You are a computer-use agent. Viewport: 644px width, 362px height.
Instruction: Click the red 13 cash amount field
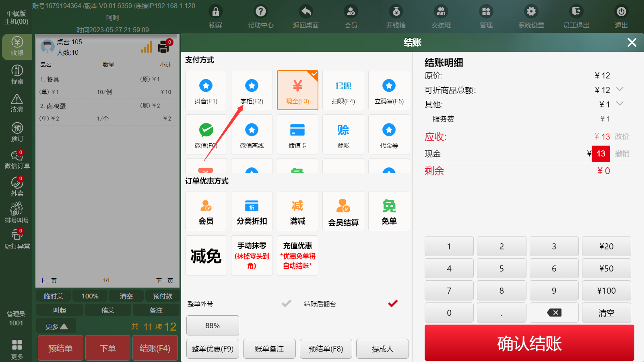[601, 154]
